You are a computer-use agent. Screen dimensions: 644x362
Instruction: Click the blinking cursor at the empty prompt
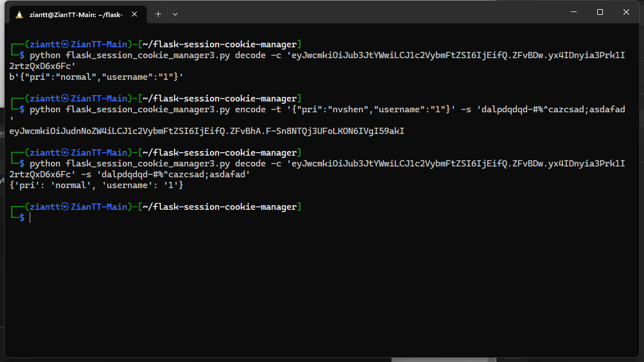pyautogui.click(x=30, y=218)
